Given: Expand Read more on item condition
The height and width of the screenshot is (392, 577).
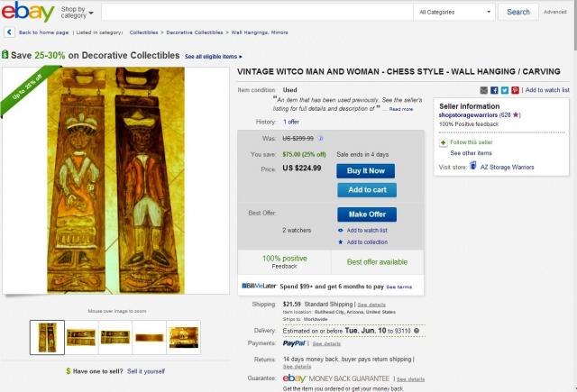Looking at the screenshot, I should [x=401, y=109].
